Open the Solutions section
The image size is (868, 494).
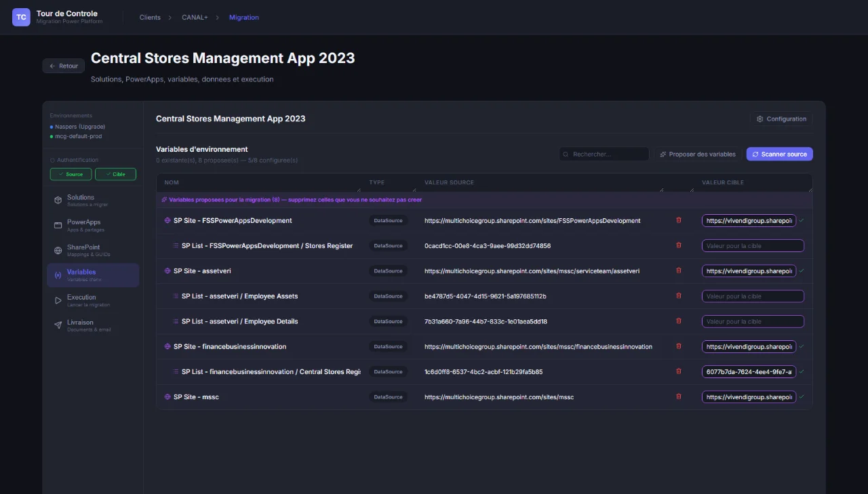pos(93,200)
